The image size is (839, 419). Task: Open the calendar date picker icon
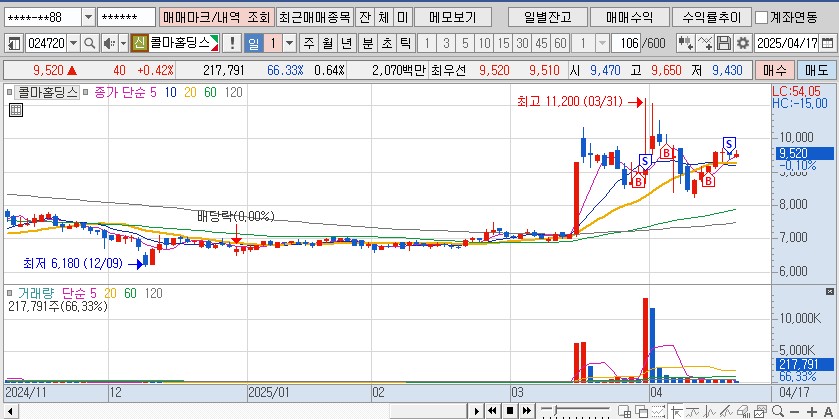(827, 43)
